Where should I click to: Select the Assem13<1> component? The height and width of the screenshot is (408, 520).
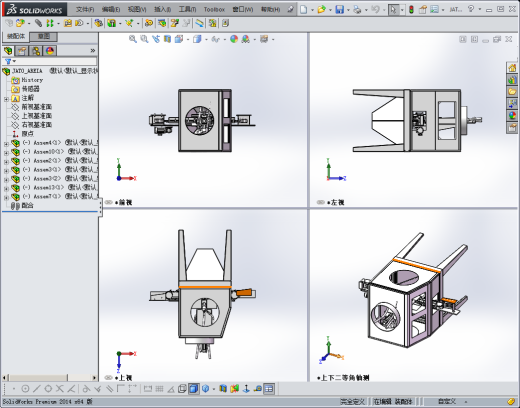[x=54, y=188]
